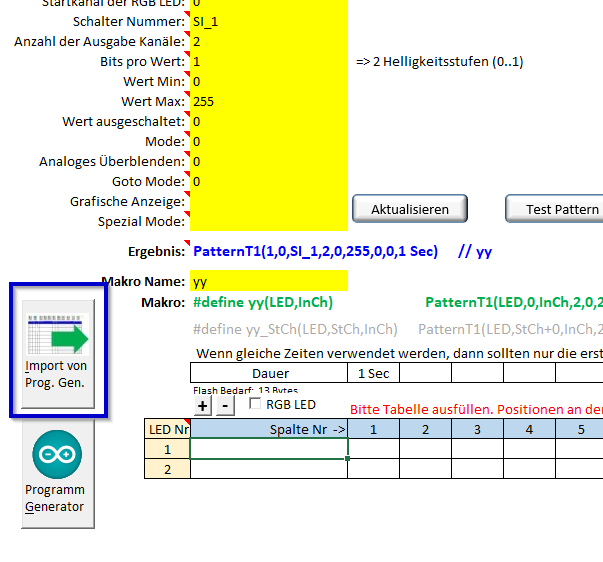603x562 pixels.
Task: Click the Test Pattern button
Action: [562, 210]
